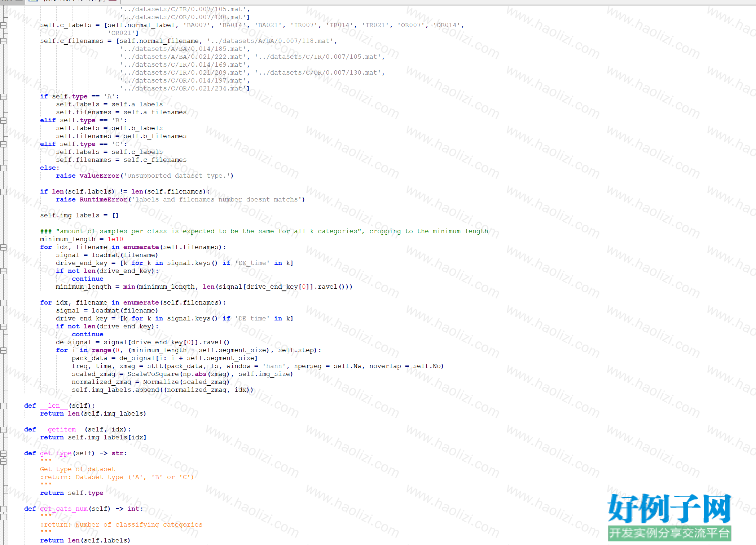Click the "scaled_zmag = ScaleToSquare" line
Screen dimensions: 756x545
click(182, 374)
